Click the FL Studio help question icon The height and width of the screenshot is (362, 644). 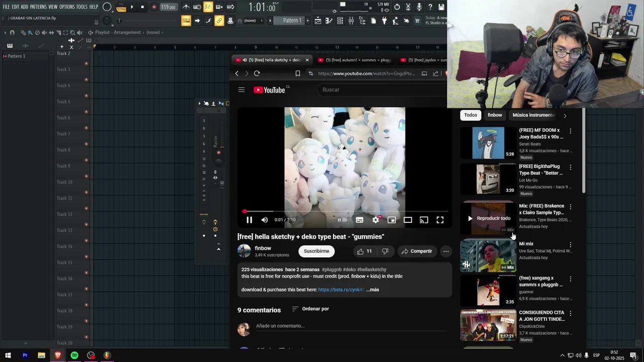click(x=430, y=7)
